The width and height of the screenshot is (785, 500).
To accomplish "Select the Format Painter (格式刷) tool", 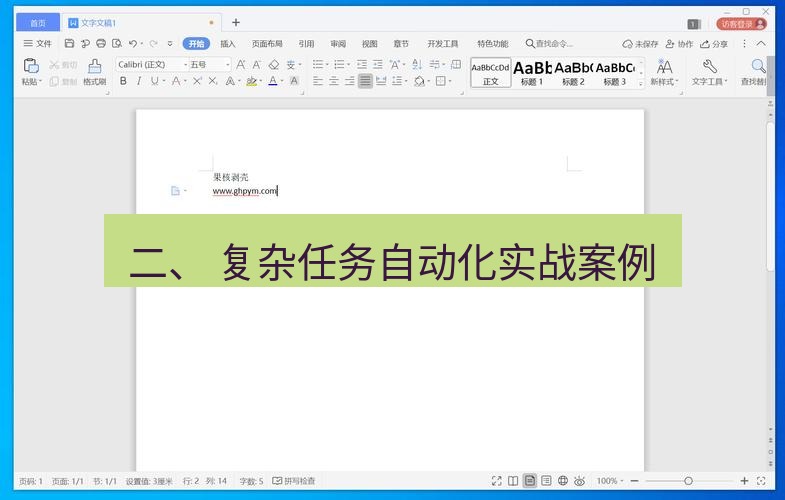I will point(95,72).
